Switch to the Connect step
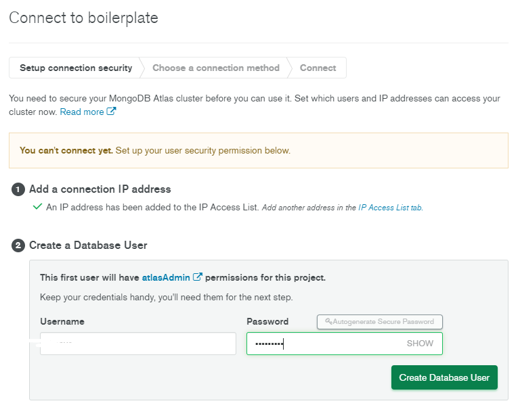 click(318, 68)
